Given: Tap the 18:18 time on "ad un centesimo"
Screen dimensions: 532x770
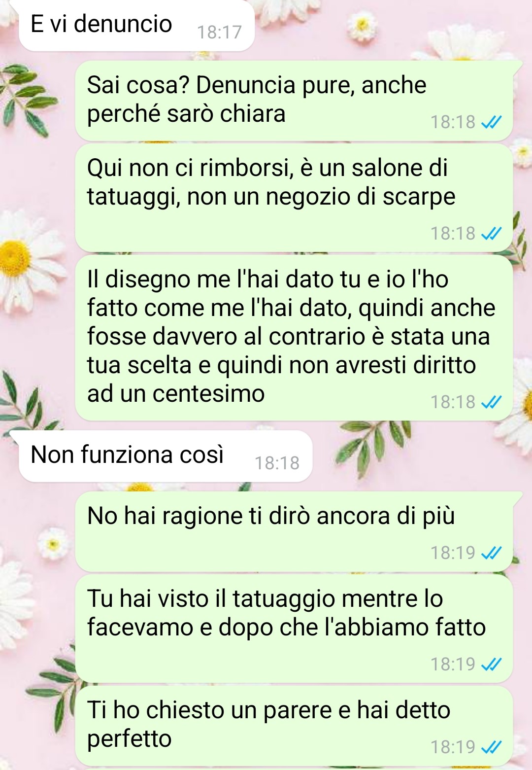Looking at the screenshot, I should point(453,402).
